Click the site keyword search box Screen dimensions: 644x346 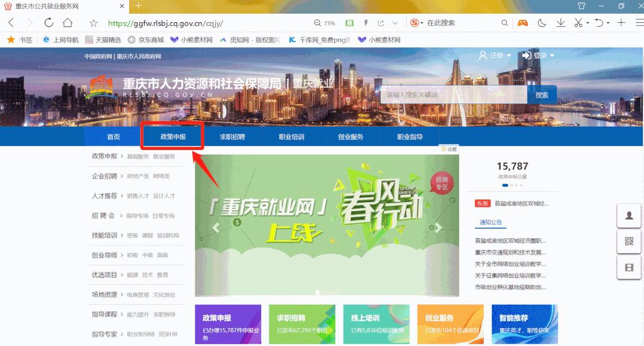[x=454, y=95]
